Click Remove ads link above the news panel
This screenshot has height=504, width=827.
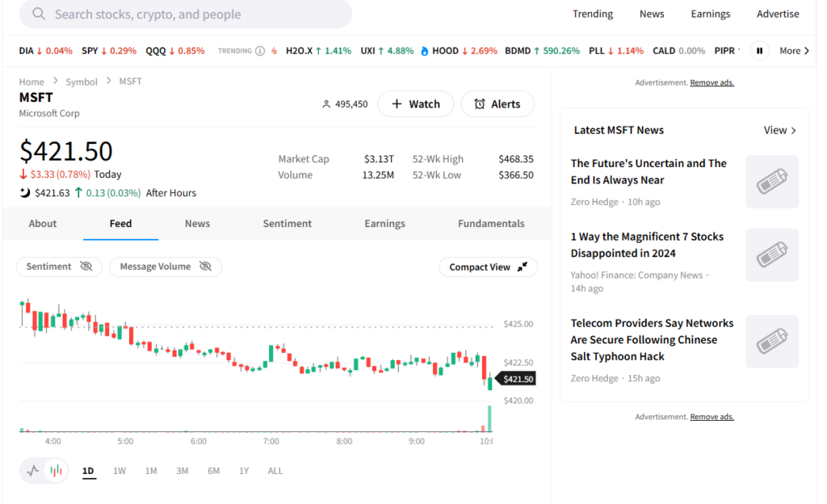[x=712, y=82]
